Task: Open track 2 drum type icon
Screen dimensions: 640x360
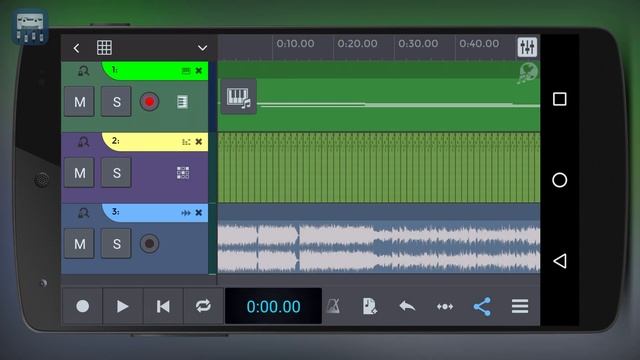Action: point(186,142)
